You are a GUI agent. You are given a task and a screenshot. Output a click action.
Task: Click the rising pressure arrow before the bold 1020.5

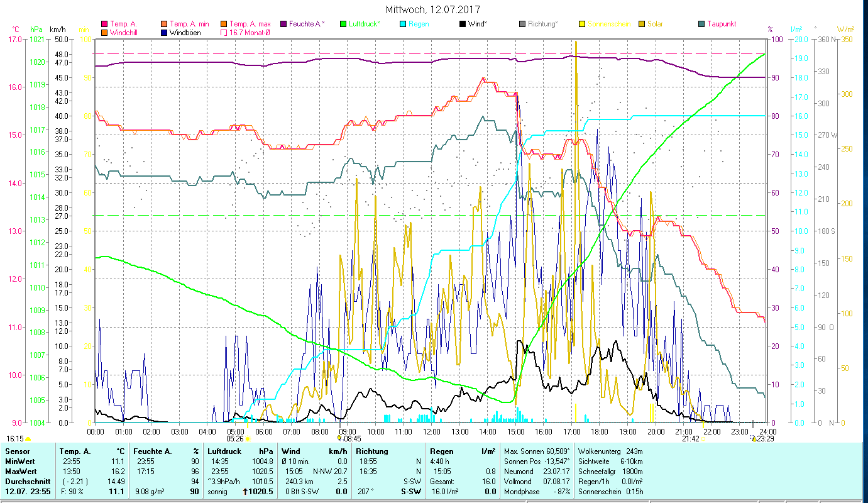[x=246, y=491]
